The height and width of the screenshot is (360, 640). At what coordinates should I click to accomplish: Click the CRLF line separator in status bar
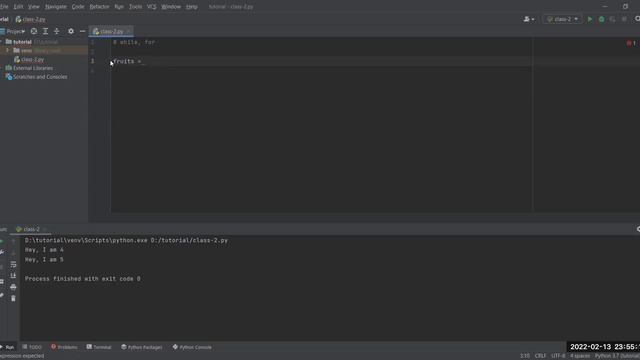[540, 356]
